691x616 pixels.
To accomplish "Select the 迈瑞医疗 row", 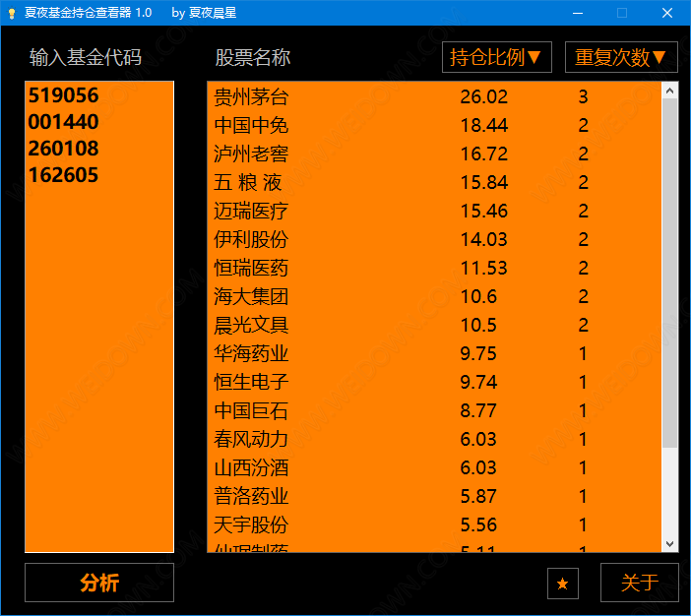I will pyautogui.click(x=434, y=211).
